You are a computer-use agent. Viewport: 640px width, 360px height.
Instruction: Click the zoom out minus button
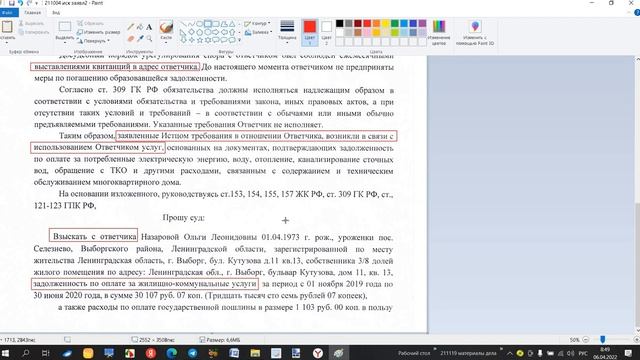586,340
